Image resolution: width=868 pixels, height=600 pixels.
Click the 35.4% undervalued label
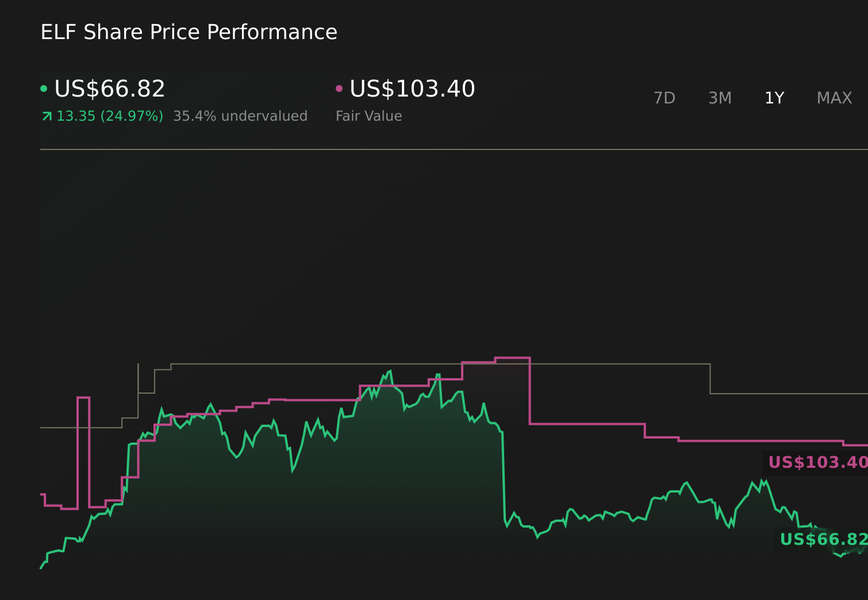(240, 116)
